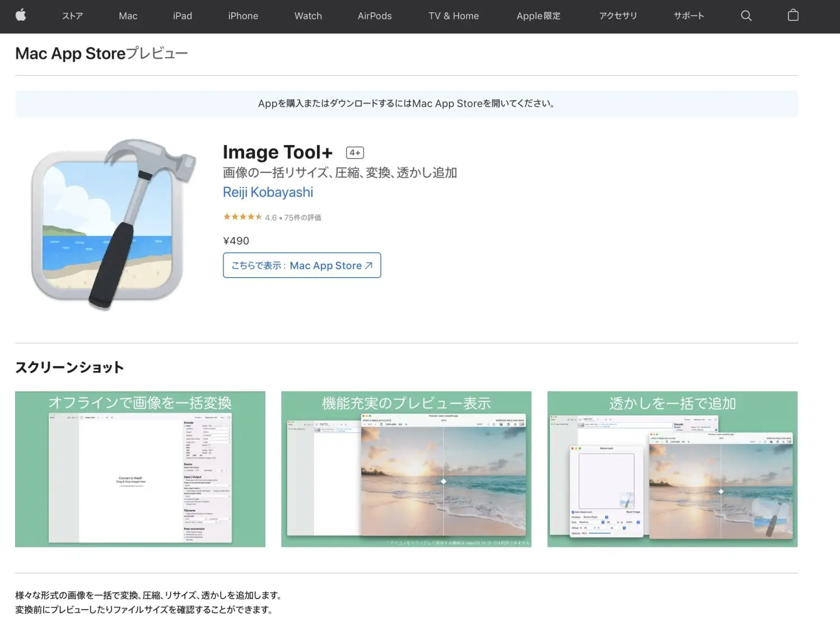Open the iPad menu item
Image resolution: width=840 pixels, height=627 pixels.
[x=183, y=16]
